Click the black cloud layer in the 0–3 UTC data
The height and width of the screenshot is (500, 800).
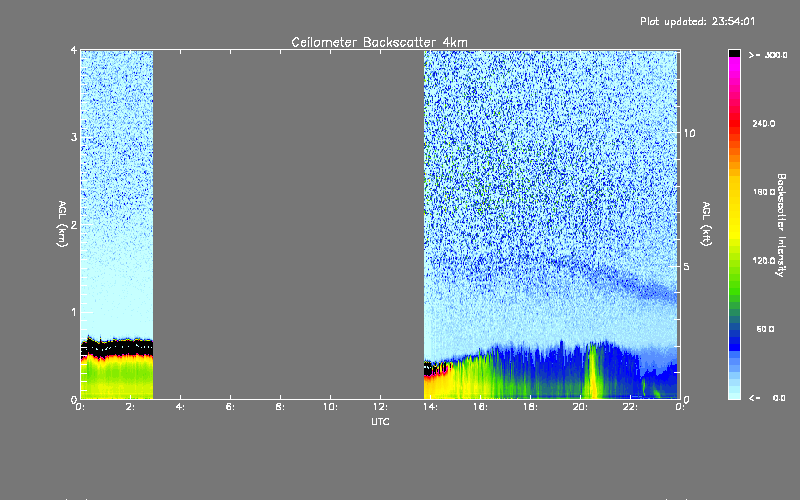tap(117, 347)
